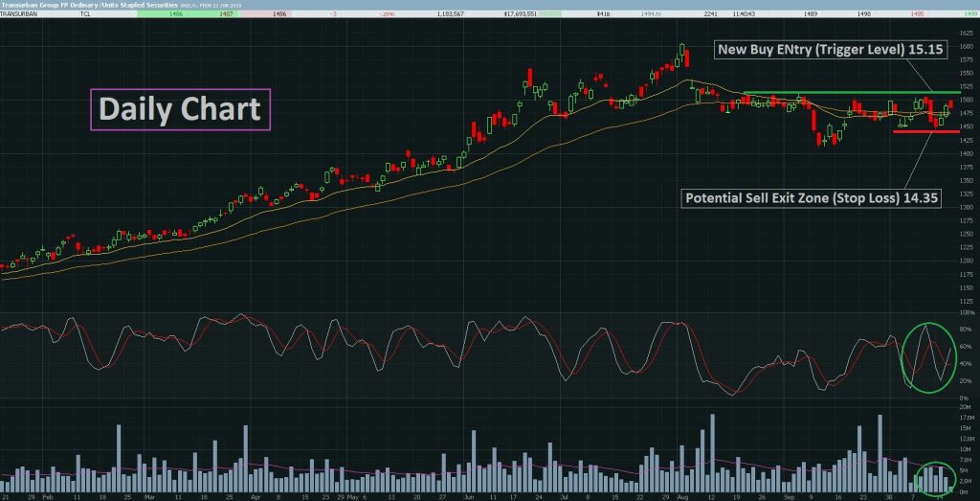Select the New Buy Entry 15.15 annotation label

pyautogui.click(x=831, y=50)
